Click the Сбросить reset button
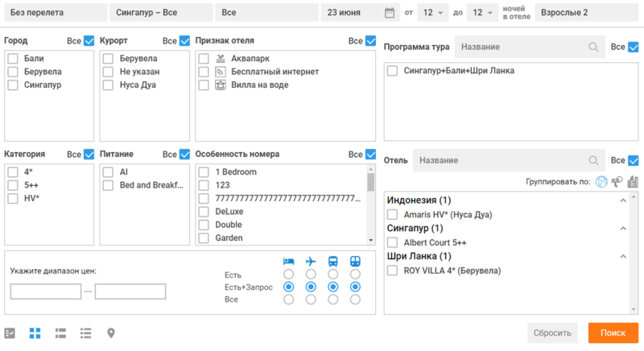The width and height of the screenshot is (644, 351). coord(552,332)
